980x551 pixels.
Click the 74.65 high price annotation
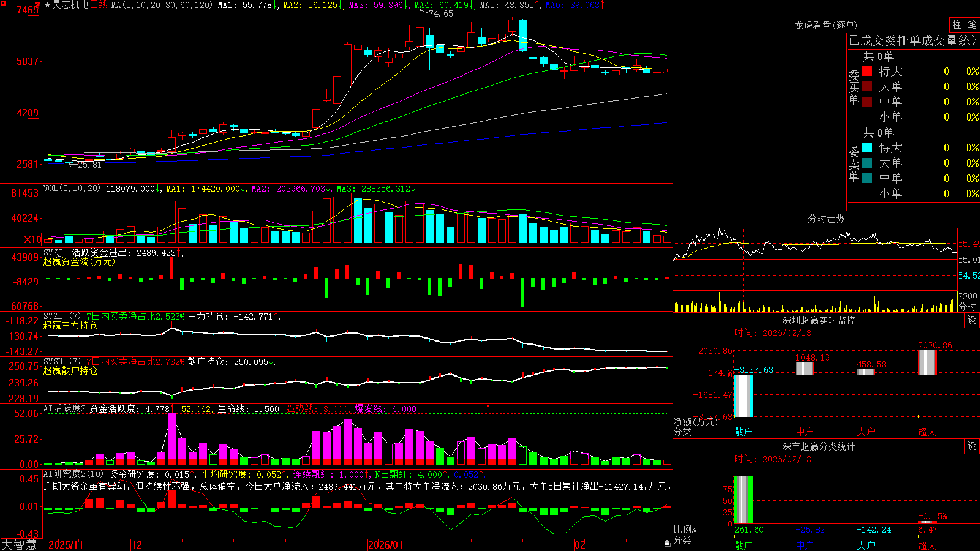[441, 13]
